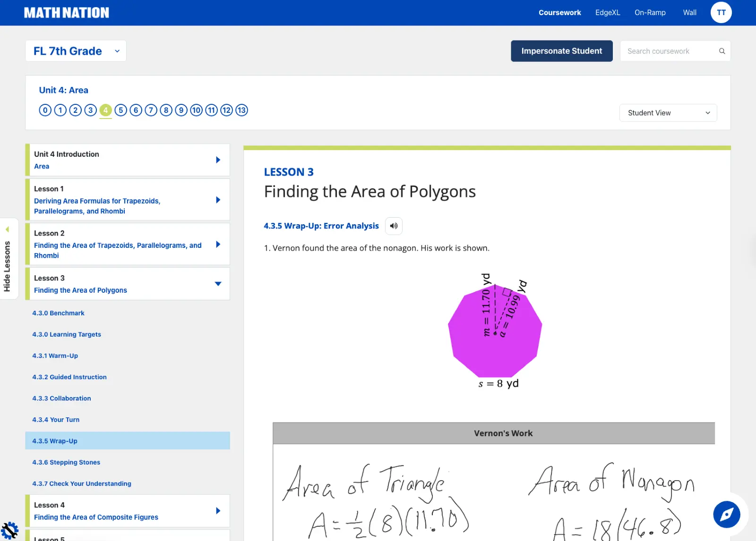Go to the Wall page
The height and width of the screenshot is (541, 756).
(689, 13)
